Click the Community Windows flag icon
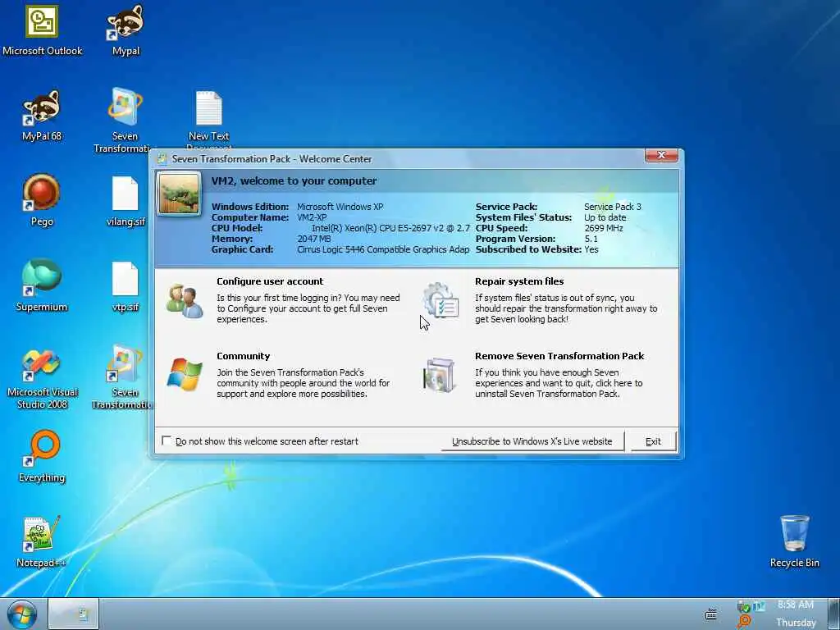The height and width of the screenshot is (630, 840). click(185, 374)
